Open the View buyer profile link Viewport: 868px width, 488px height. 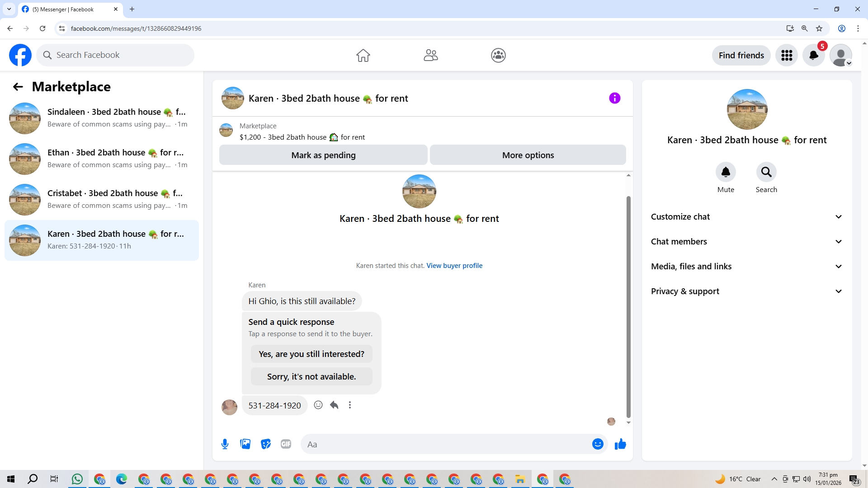(x=454, y=266)
